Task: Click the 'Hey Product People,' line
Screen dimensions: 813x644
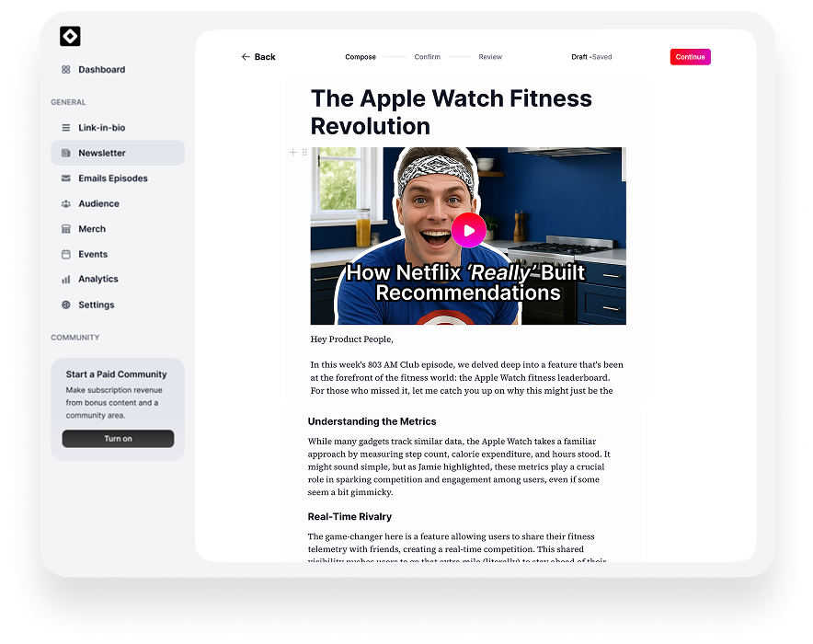Action: pos(351,339)
